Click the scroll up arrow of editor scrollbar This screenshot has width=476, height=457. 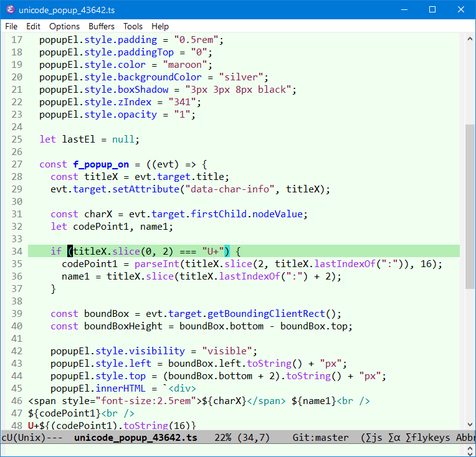pos(470,39)
